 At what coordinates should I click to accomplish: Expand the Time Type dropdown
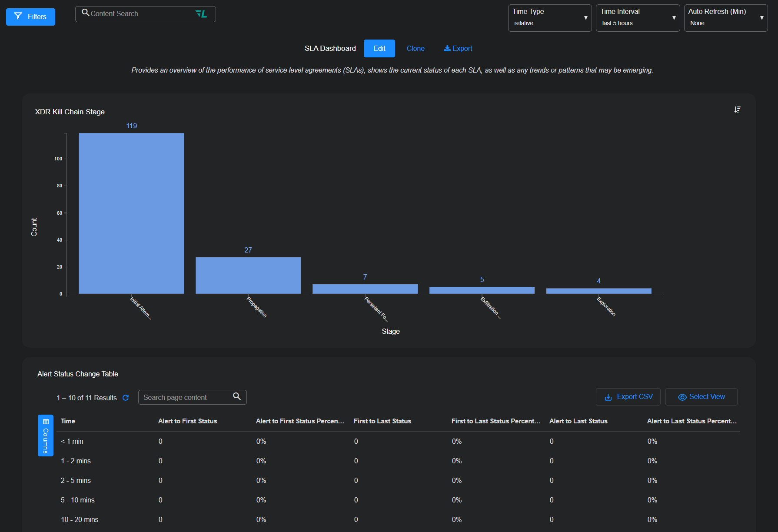(x=549, y=18)
